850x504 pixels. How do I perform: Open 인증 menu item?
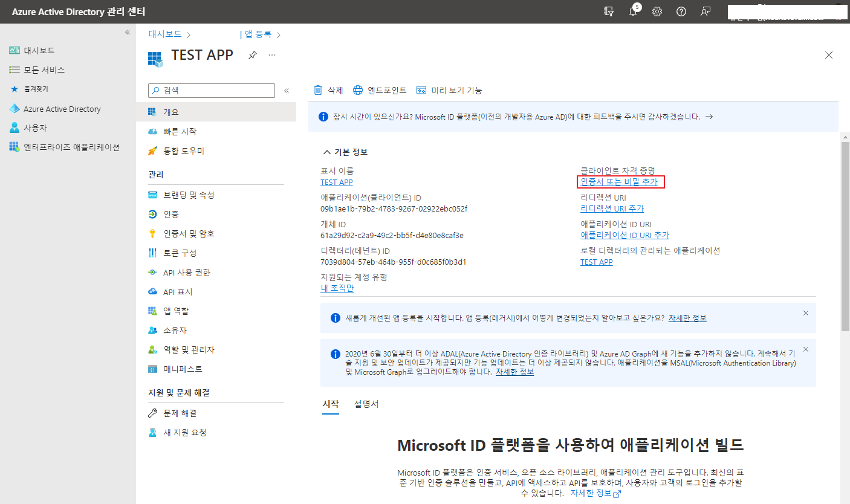216,215
